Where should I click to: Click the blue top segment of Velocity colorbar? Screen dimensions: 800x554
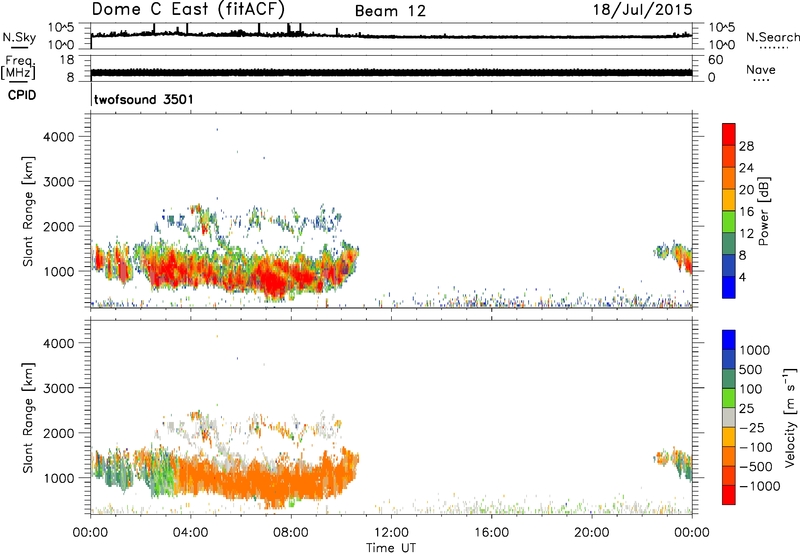tap(729, 340)
